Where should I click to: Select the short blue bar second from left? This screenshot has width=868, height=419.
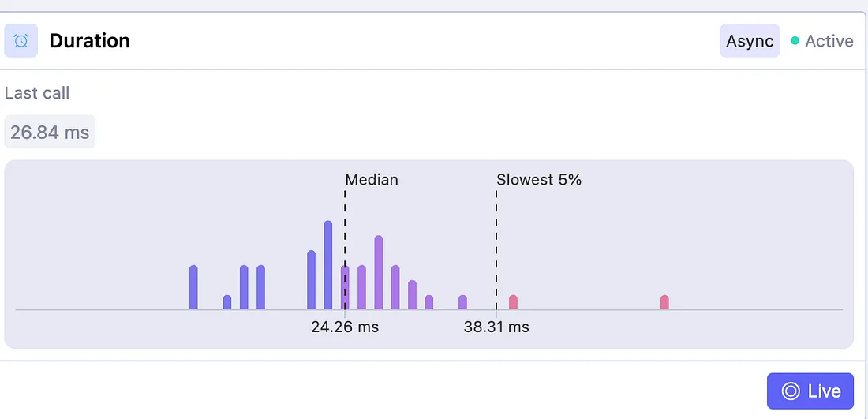point(227,302)
